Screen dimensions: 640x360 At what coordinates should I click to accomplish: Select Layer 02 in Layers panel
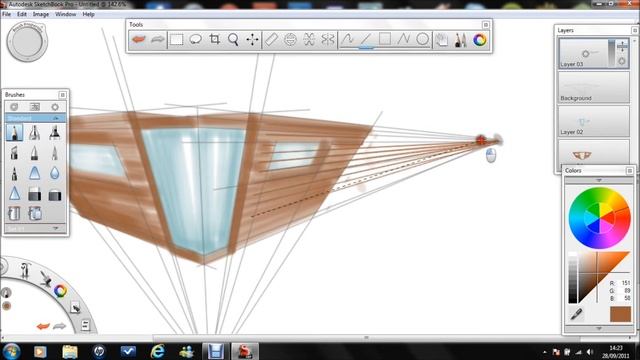tap(594, 121)
